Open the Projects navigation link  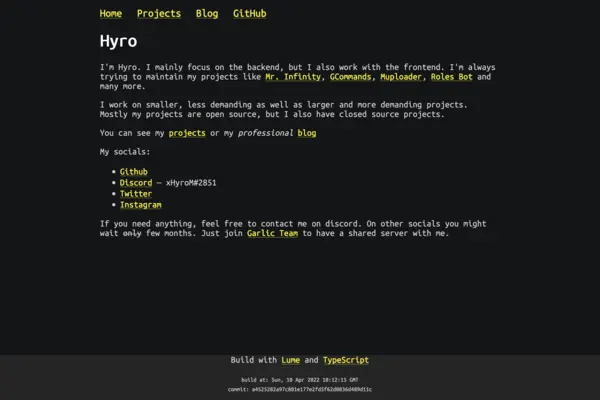point(159,14)
